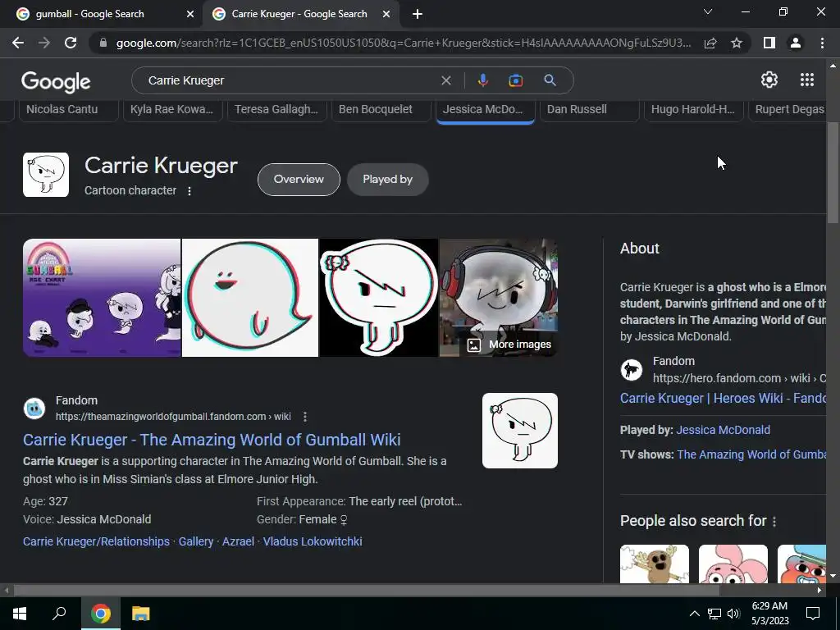This screenshot has width=840, height=630.
Task: Open Chrome tab search dropdown
Action: [708, 11]
